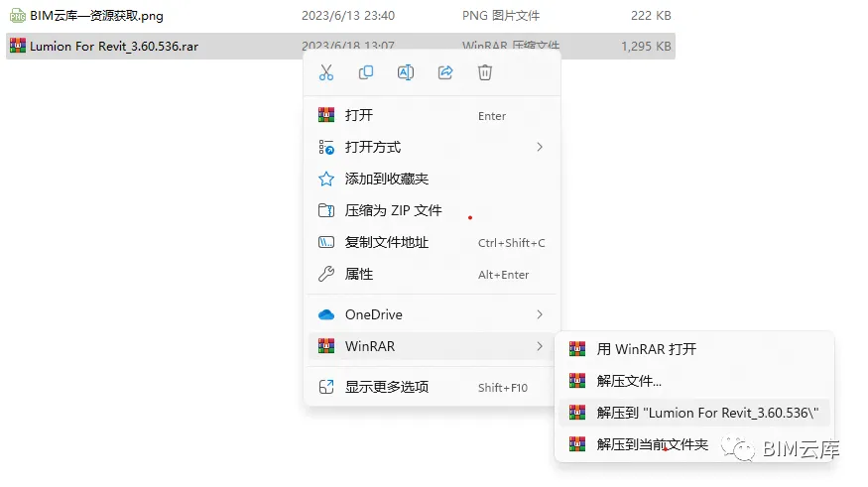Screen dimensions: 868x487
Task: Click the OneDrive cloud icon
Action: coord(326,314)
